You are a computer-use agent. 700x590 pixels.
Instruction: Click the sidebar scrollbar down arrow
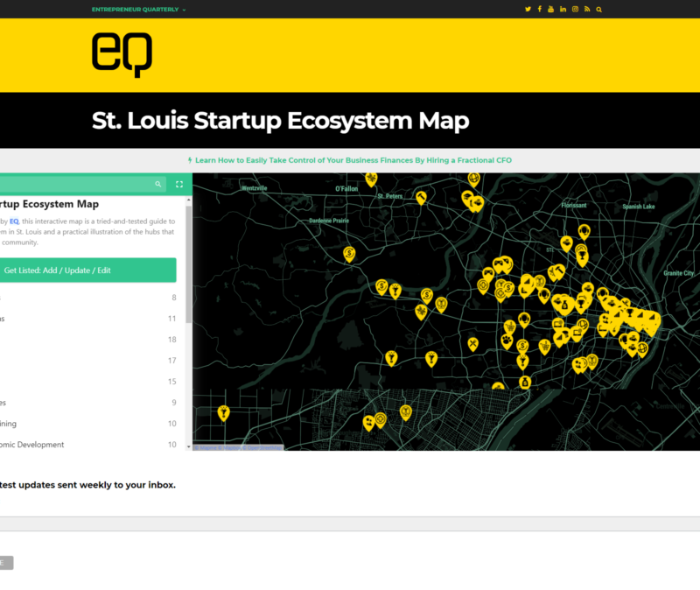point(189,446)
